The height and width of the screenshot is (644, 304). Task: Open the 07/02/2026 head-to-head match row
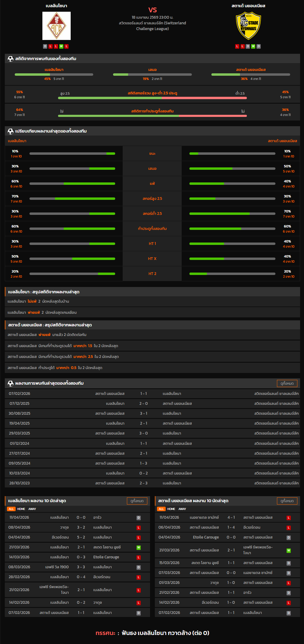tap(152, 393)
